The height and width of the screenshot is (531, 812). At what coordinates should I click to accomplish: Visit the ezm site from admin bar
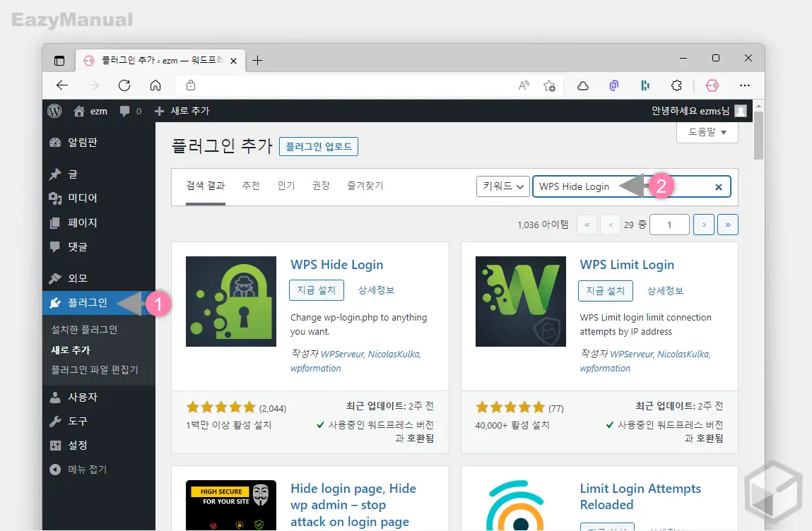pos(90,111)
